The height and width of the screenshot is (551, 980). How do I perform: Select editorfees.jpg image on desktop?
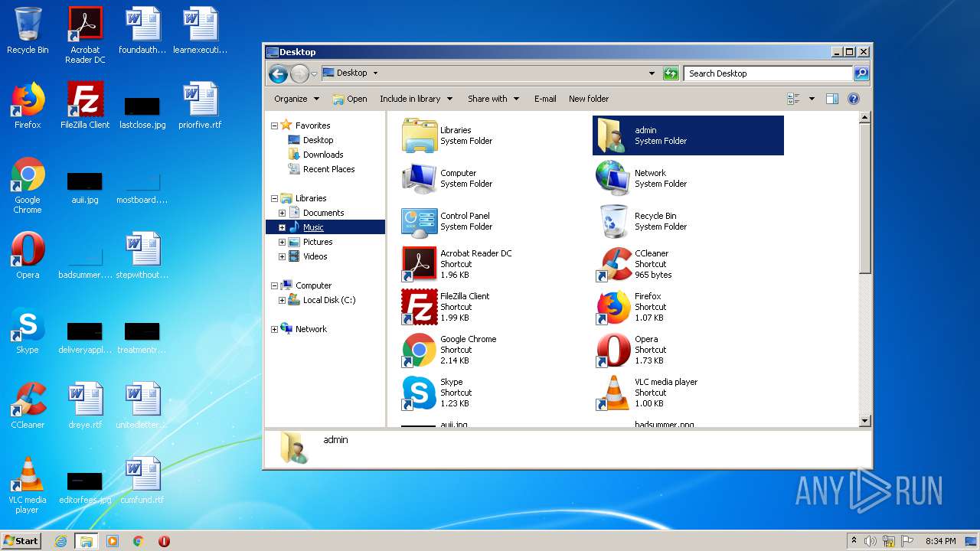click(x=85, y=487)
